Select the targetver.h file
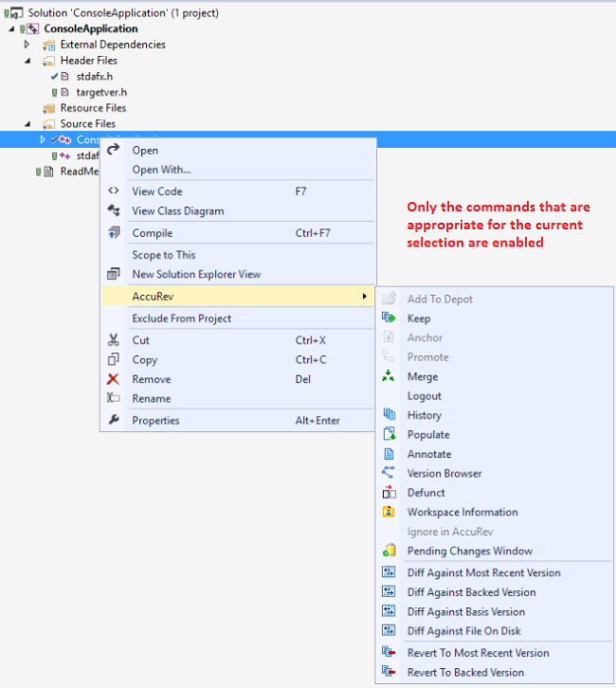This screenshot has height=688, width=616. point(101,92)
